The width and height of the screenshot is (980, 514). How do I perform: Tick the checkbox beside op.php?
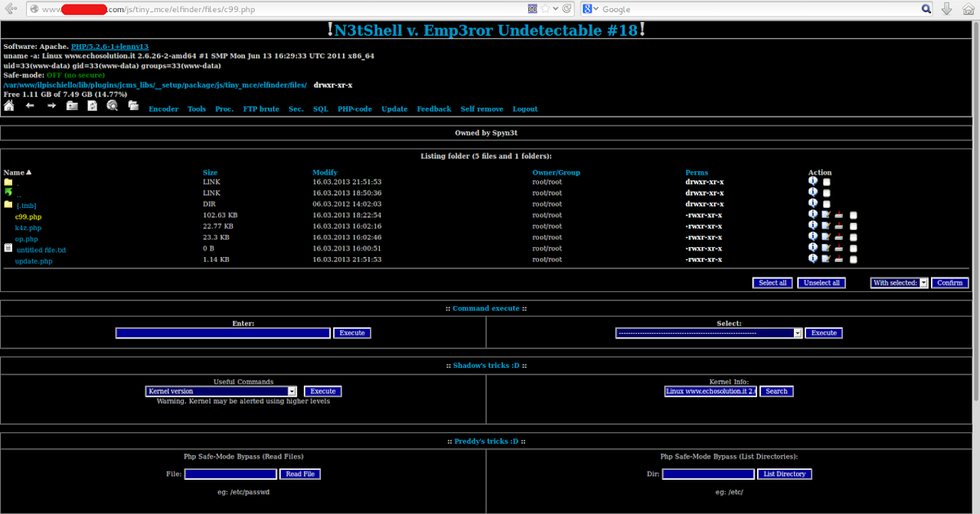(x=853, y=237)
